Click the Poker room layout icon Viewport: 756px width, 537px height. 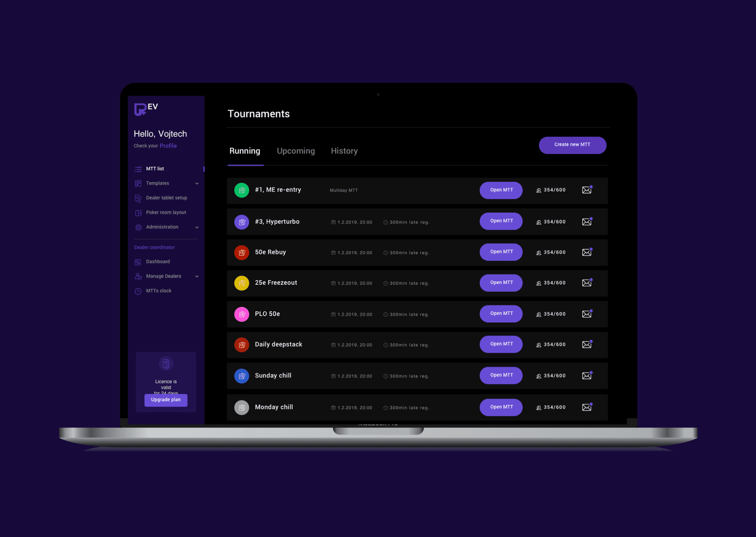(x=138, y=212)
